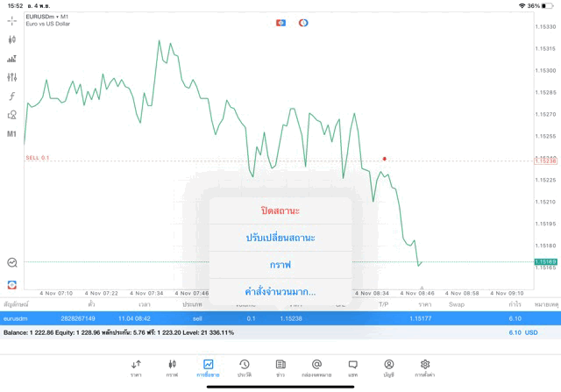Open the drawing shapes objects icon
This screenshot has width=561, height=392.
(12, 115)
